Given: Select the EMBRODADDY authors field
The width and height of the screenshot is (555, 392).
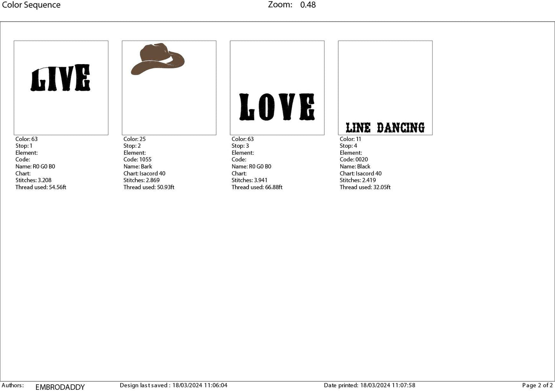Looking at the screenshot, I should [60, 387].
